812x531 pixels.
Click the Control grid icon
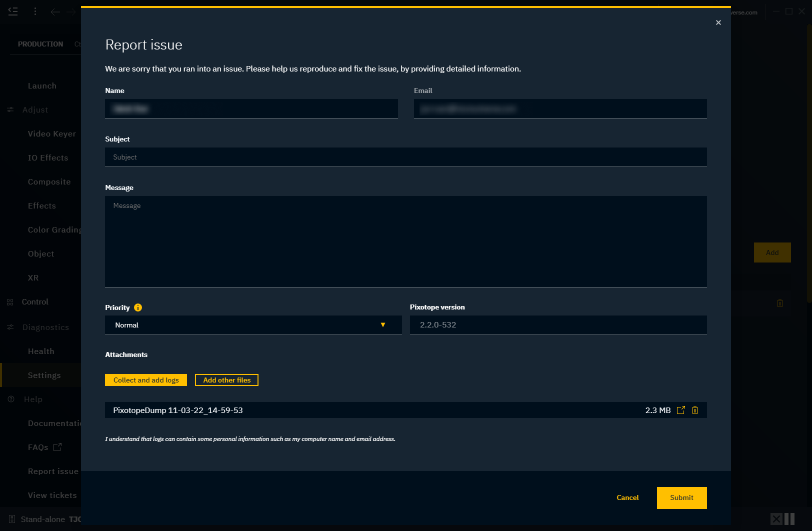[10, 302]
